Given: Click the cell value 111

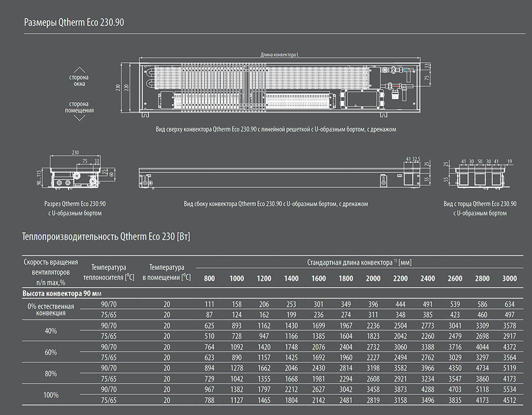Looking at the screenshot, I should [209, 304].
